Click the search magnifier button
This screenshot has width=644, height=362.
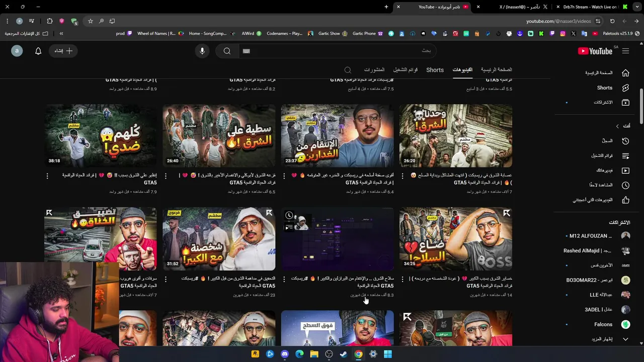[x=227, y=51]
